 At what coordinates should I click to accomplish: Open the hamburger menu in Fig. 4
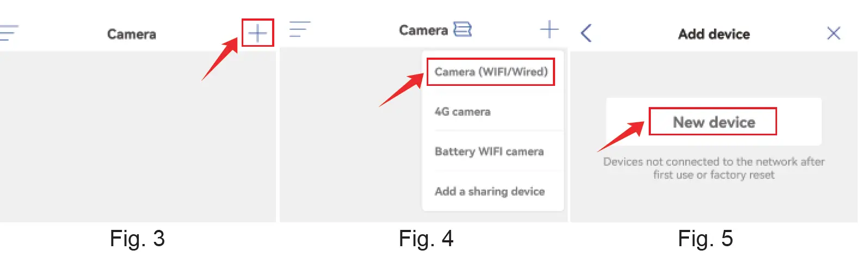(299, 29)
